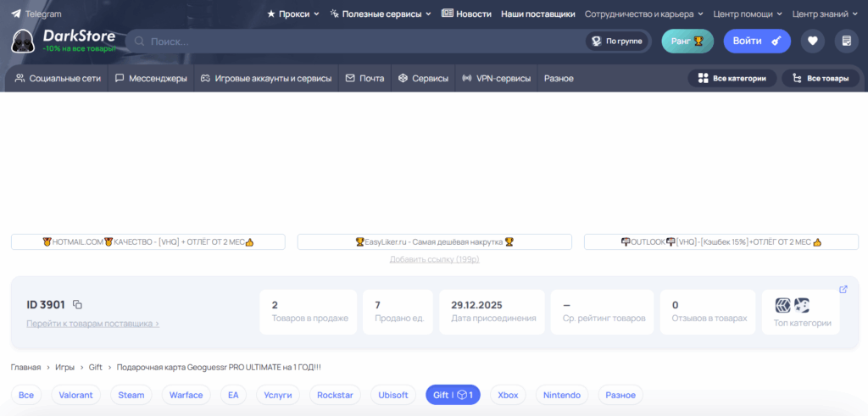Click the Отзывов в товарах stat
Viewport: 868px width, 416px height.
click(x=708, y=312)
